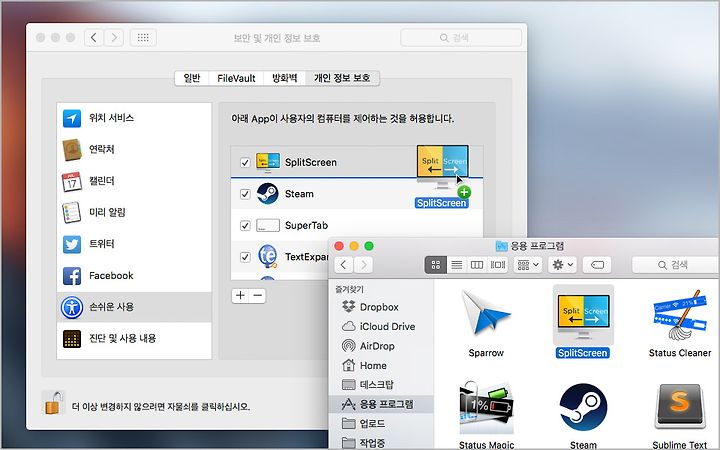Select Status Cleaner app in Finder

point(680,321)
